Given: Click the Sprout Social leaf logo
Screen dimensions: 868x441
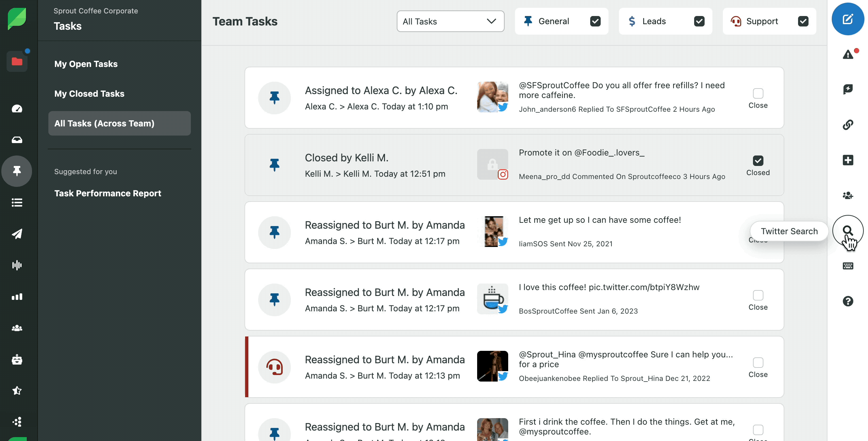Looking at the screenshot, I should click(17, 19).
